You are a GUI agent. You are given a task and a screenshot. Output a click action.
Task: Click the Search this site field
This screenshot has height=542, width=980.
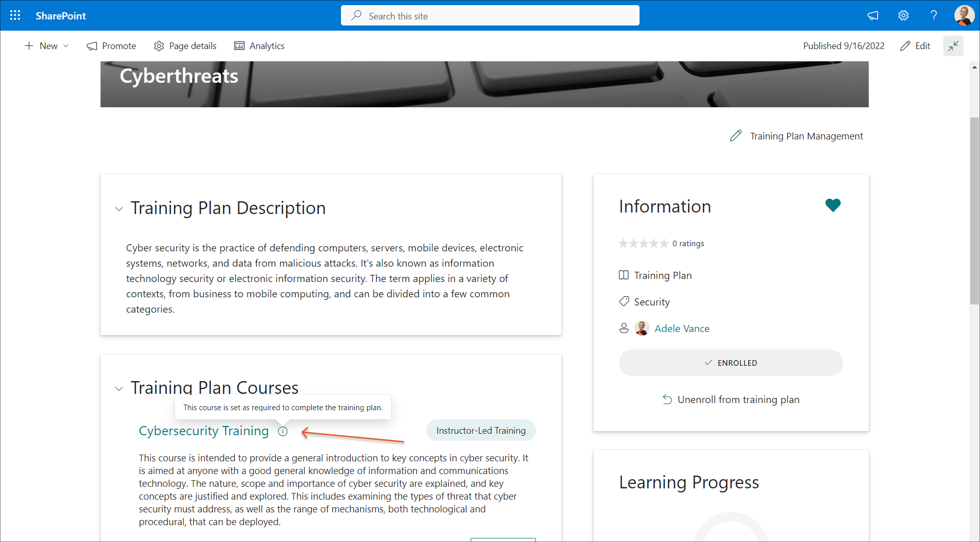[x=490, y=16]
